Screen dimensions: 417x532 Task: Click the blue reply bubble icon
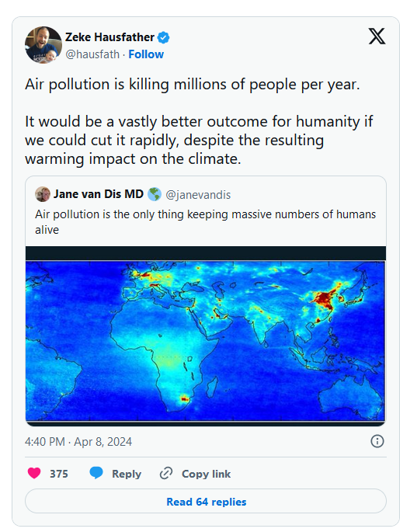pyautogui.click(x=96, y=473)
